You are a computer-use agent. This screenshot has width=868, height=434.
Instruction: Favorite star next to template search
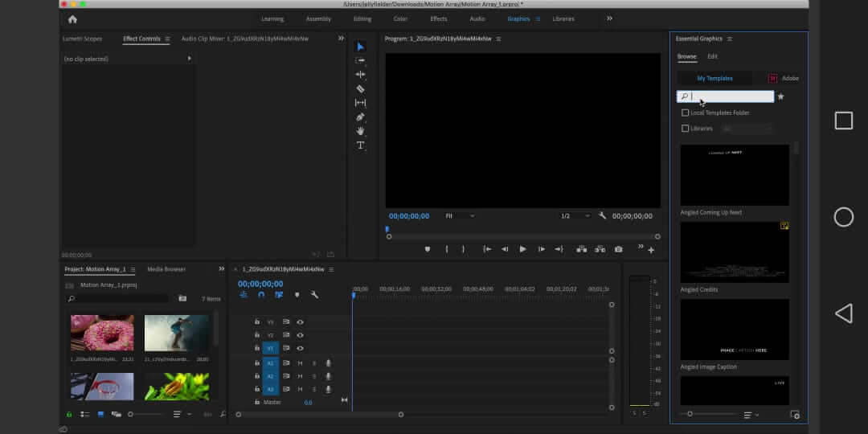[x=780, y=96]
